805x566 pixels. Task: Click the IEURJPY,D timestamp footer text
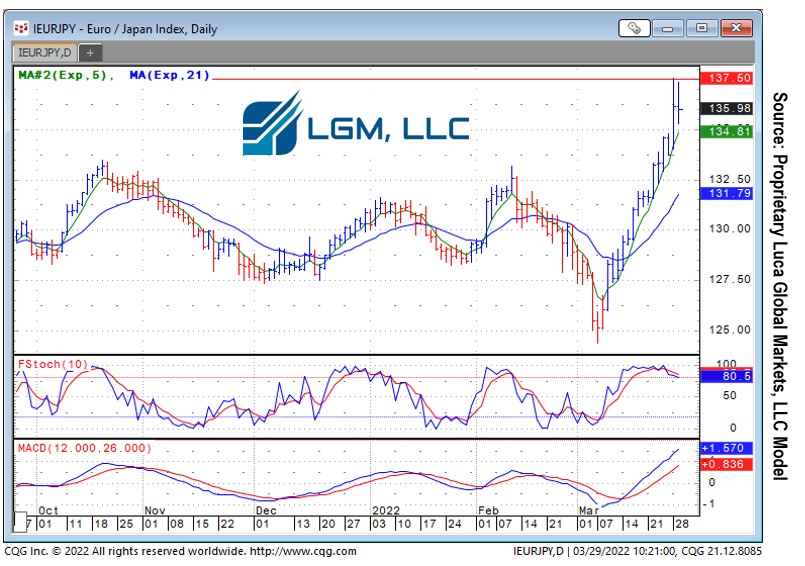coord(637,552)
